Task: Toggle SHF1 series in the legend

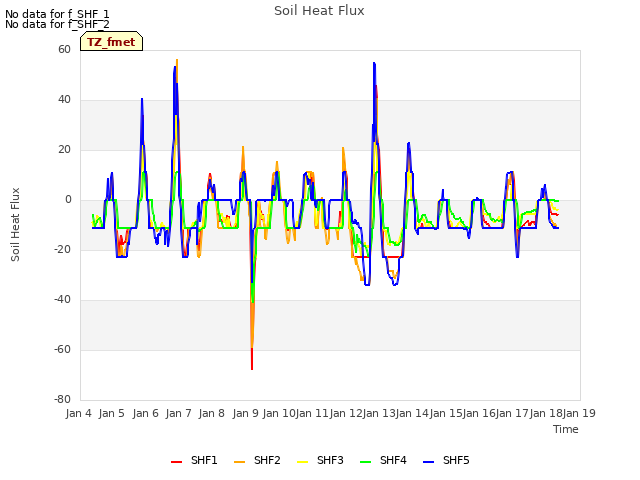Action: pyautogui.click(x=194, y=460)
